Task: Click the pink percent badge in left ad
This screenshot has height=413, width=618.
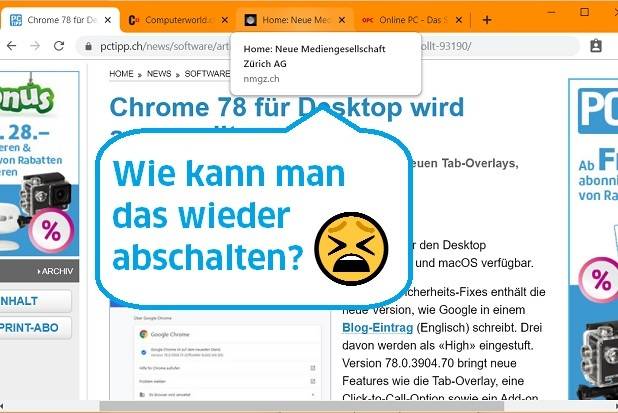Action: 51,231
